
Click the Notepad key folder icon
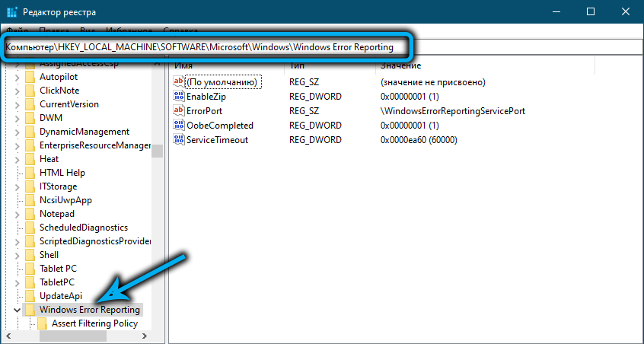[30, 214]
